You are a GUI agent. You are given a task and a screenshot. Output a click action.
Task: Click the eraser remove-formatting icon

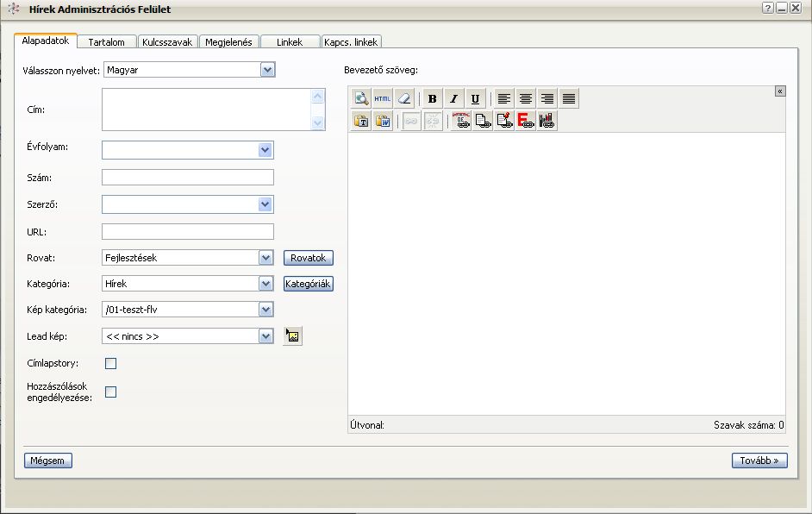(x=404, y=98)
